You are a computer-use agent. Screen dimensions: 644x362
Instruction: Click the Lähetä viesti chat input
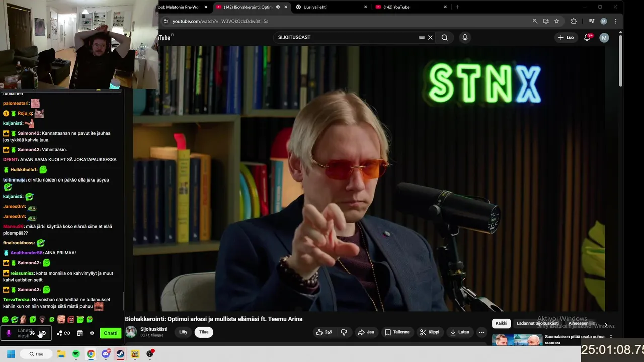pos(25,333)
